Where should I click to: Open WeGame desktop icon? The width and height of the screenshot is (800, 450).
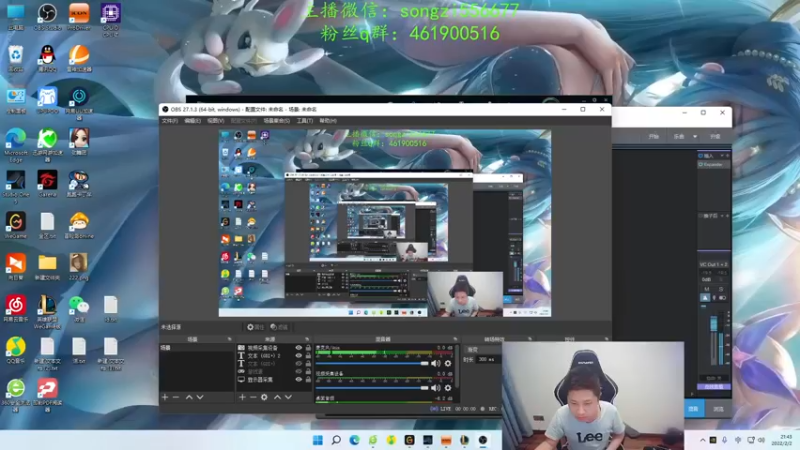click(16, 226)
